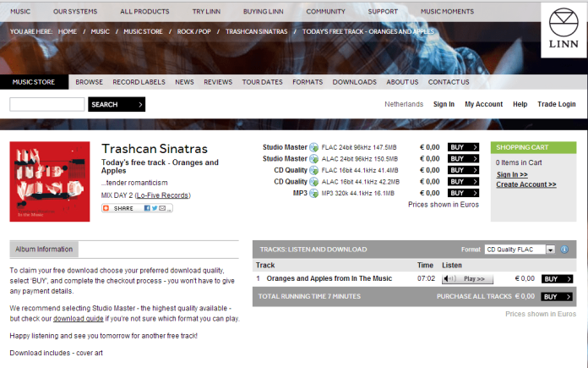Open ABOUT US in store navigation
This screenshot has width=588, height=368.
pyautogui.click(x=402, y=82)
